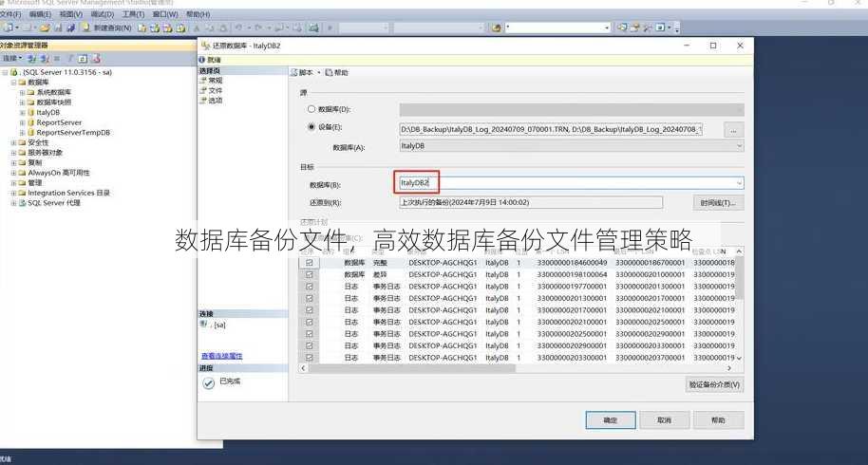The width and height of the screenshot is (868, 465).
Task: Click the New Query toolbar button
Action: (x=107, y=28)
